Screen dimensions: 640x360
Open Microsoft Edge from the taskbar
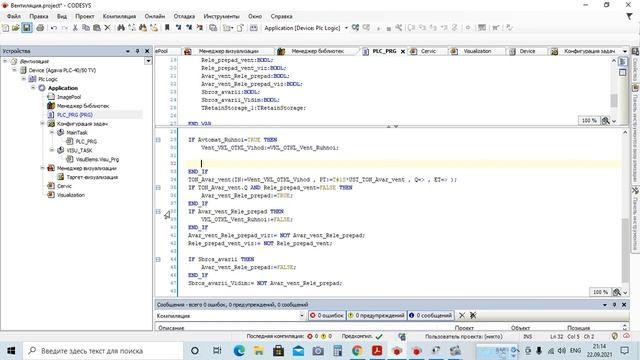(239, 351)
